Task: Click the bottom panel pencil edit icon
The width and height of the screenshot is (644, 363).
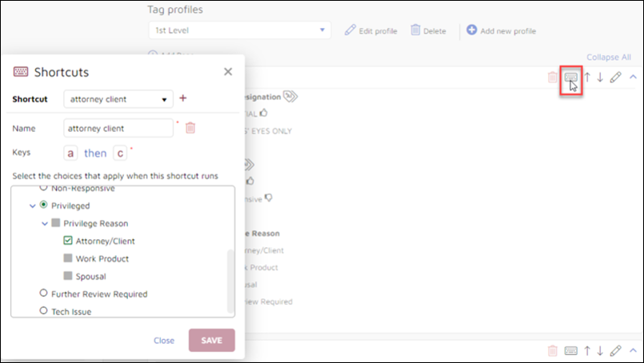Action: [x=615, y=350]
